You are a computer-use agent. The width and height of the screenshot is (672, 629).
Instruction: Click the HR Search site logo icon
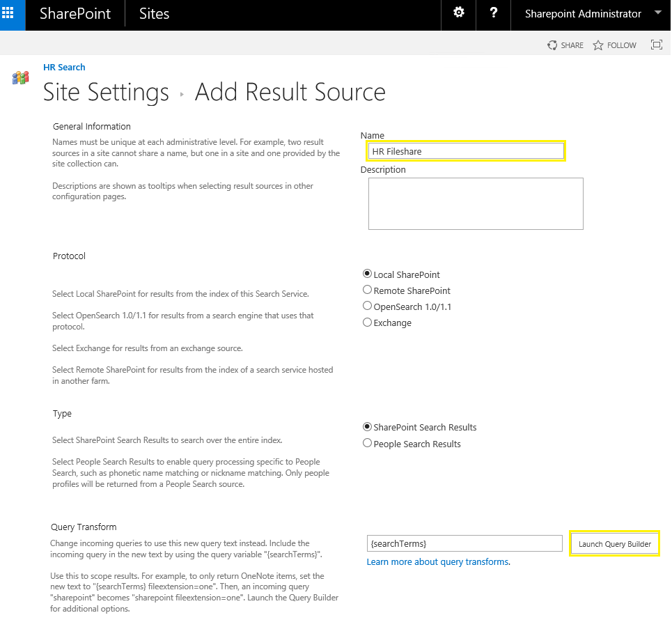[20, 77]
